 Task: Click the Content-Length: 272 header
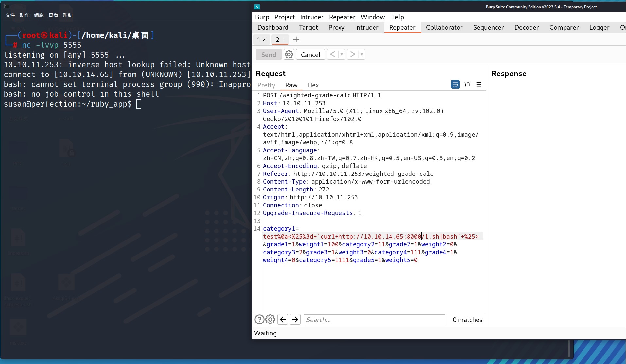point(296,190)
